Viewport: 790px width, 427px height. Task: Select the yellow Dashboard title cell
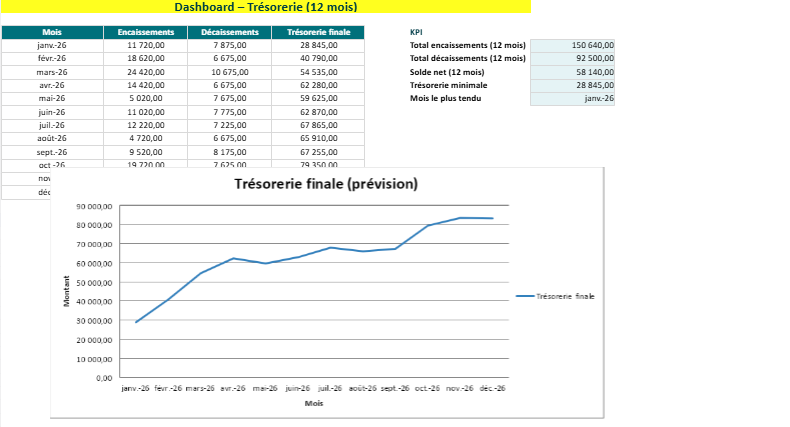coord(265,7)
